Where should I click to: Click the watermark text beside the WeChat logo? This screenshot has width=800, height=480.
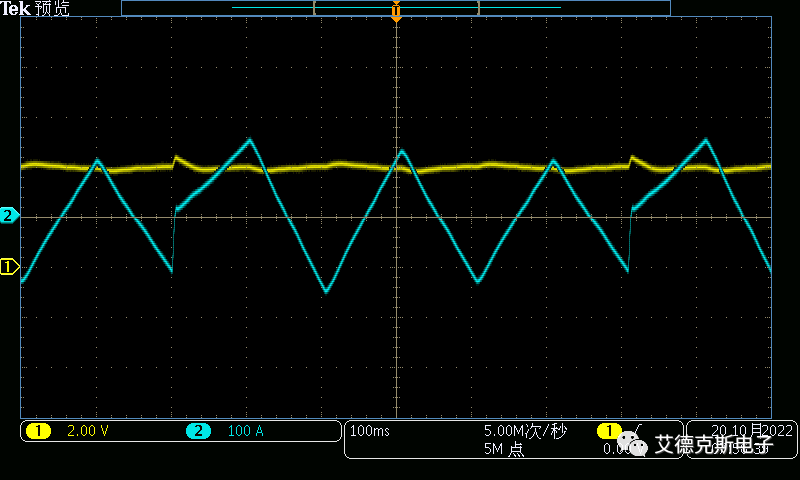(714, 444)
